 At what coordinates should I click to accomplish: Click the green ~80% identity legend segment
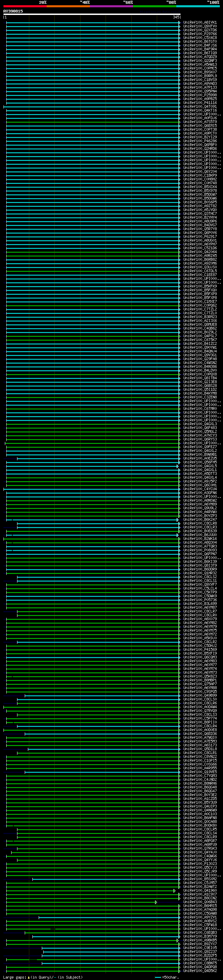coord(155,6)
